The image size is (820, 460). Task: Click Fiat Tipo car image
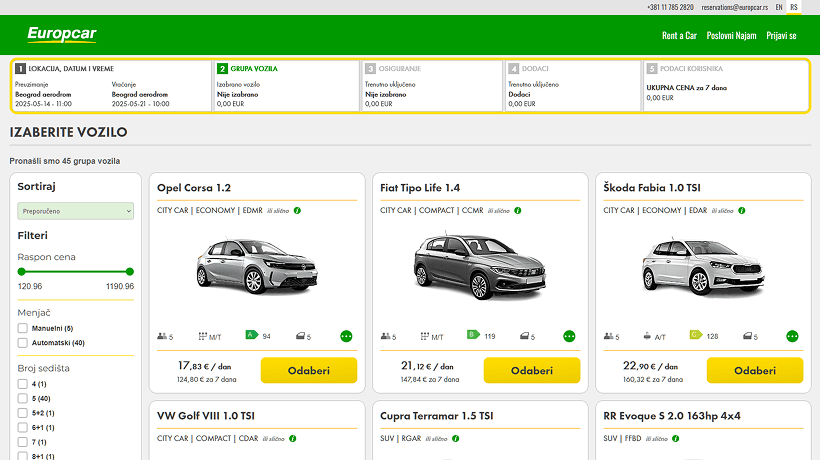480,266
